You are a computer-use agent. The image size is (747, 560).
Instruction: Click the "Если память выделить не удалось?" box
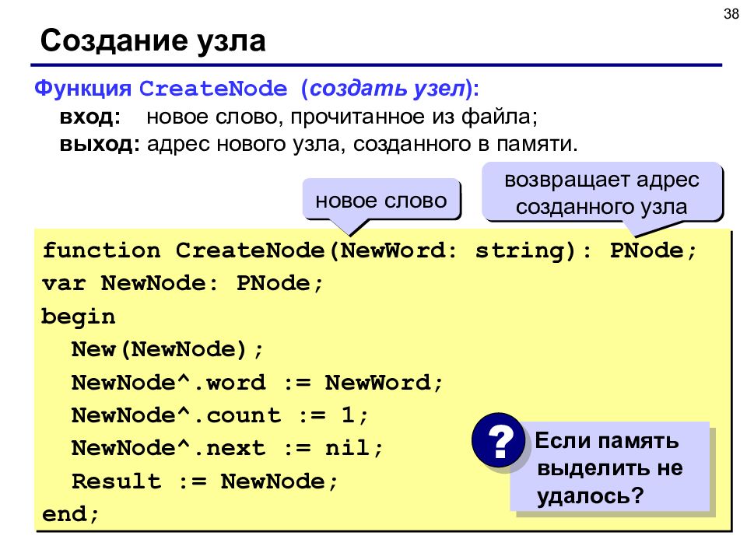tap(610, 467)
